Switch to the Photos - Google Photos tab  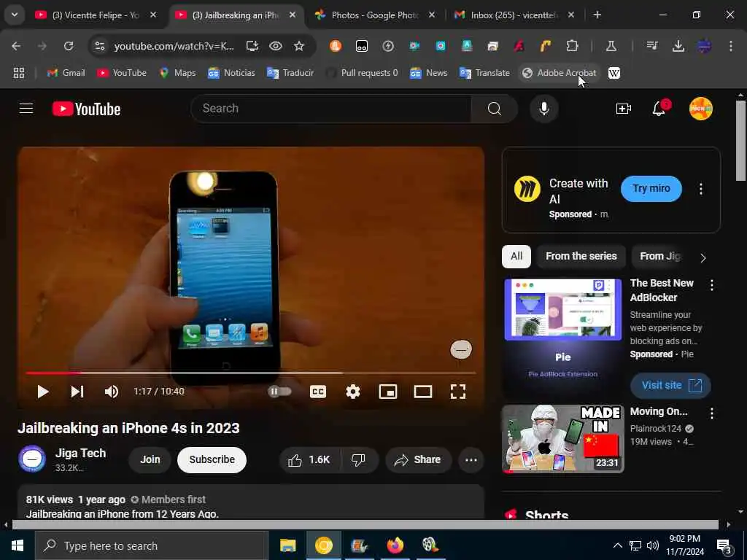374,15
